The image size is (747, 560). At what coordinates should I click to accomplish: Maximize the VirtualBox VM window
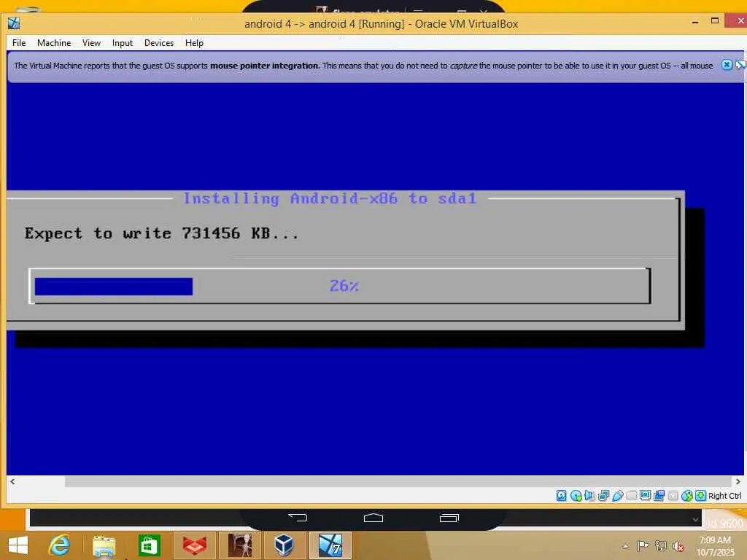[x=715, y=21]
